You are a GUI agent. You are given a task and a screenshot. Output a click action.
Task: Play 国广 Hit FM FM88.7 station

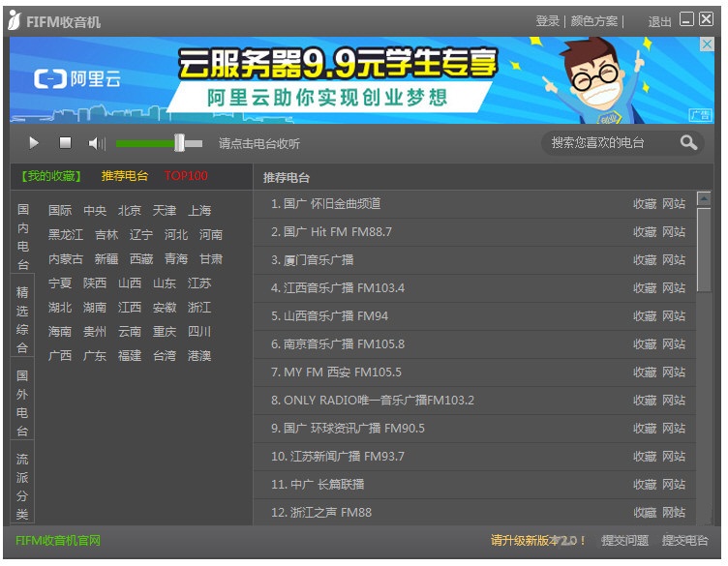331,232
